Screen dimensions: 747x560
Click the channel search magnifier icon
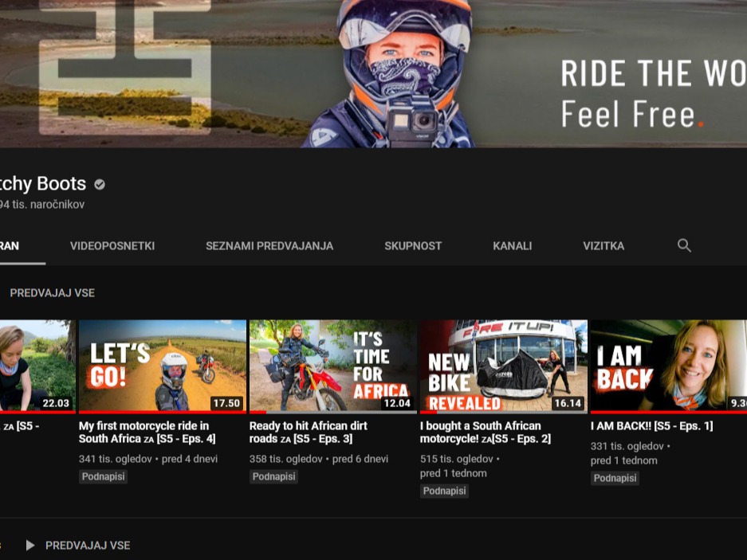tap(684, 245)
